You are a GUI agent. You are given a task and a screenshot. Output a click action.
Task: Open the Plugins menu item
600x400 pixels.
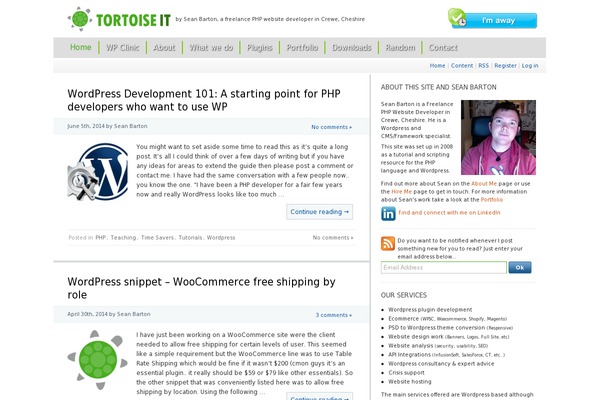click(259, 47)
